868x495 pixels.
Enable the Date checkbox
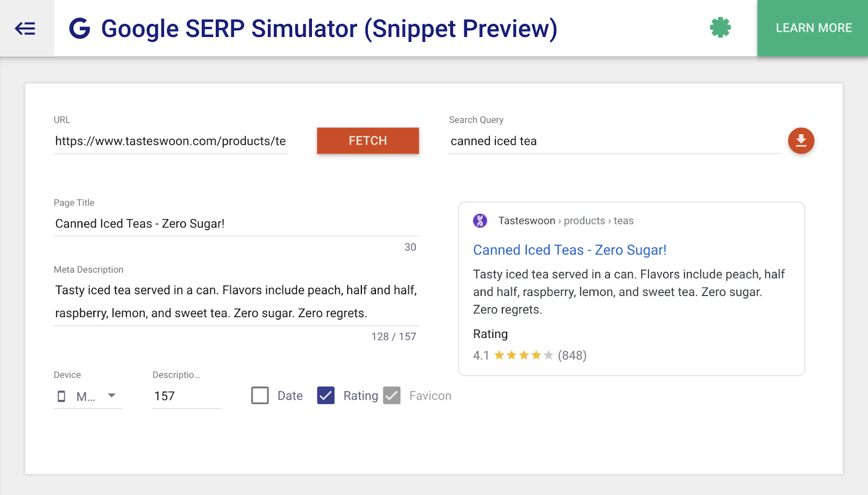[260, 396]
